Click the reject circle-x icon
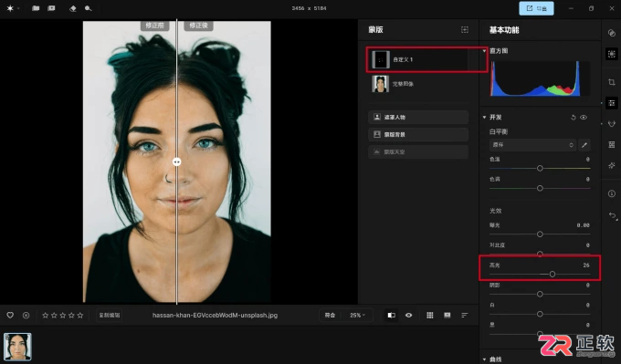Screen dimensions: 621x364 click(26, 315)
